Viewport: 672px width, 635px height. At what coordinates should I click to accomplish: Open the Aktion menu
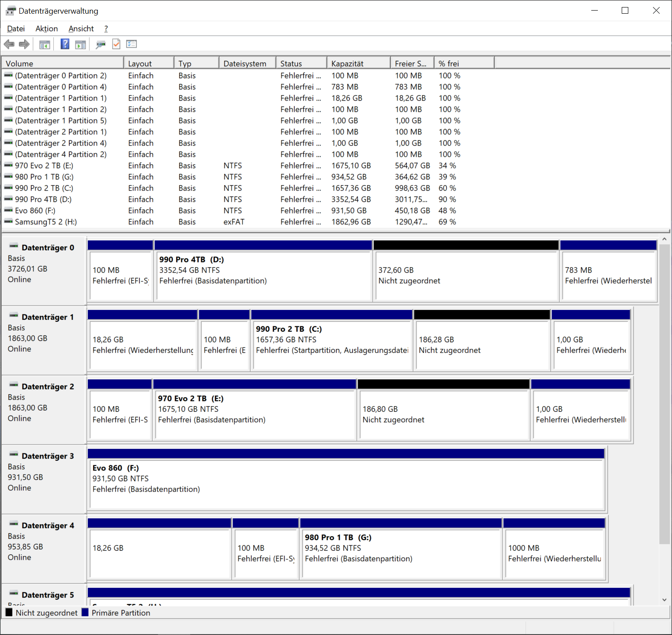tap(46, 29)
